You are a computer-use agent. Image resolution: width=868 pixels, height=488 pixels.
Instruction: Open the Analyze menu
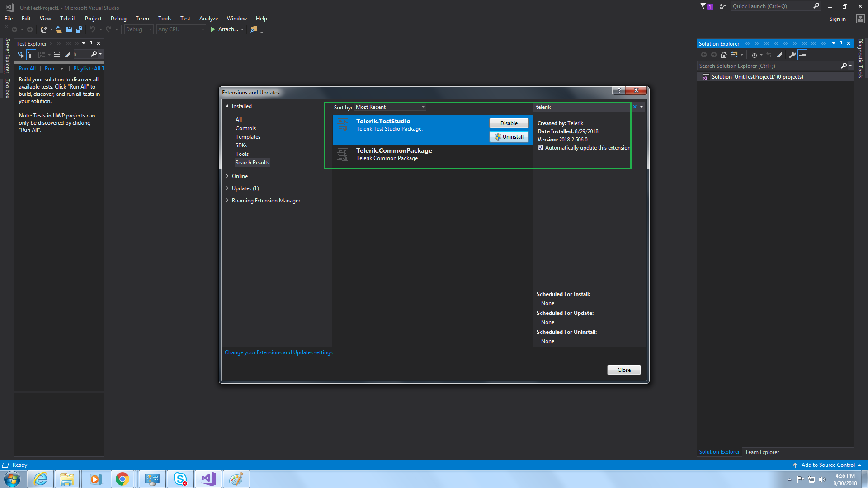[x=208, y=19]
